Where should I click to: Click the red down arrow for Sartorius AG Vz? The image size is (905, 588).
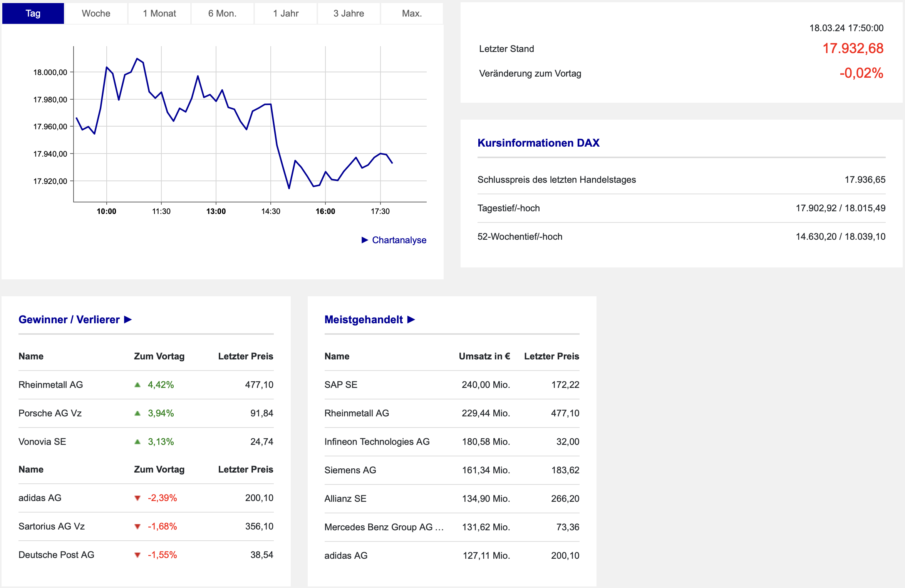pos(137,526)
